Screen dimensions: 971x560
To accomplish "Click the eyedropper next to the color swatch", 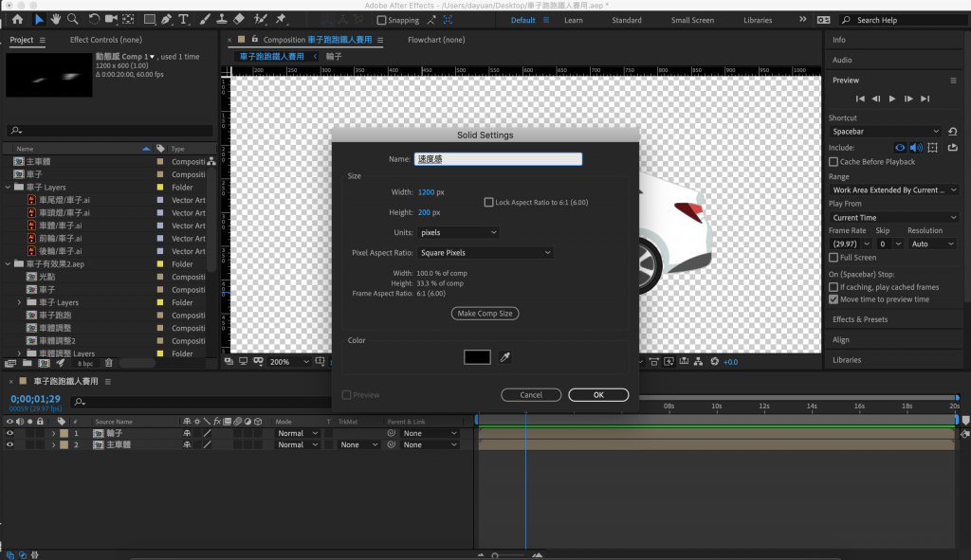I will click(505, 357).
